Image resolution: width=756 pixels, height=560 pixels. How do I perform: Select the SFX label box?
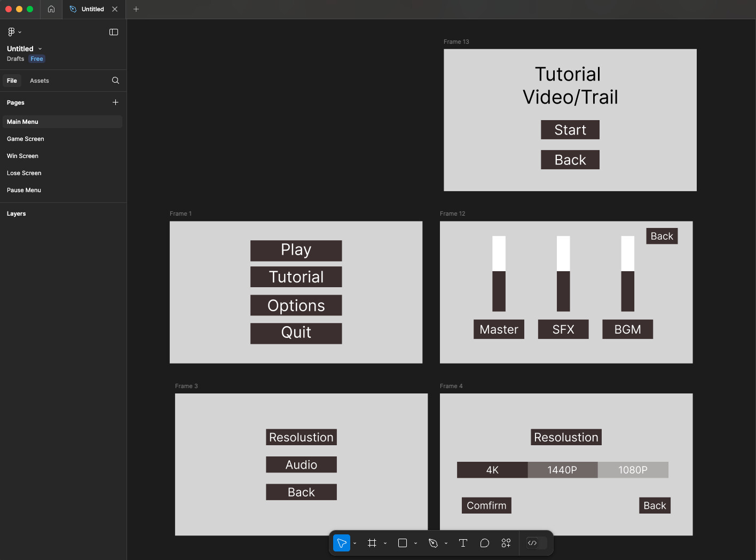[x=563, y=329]
